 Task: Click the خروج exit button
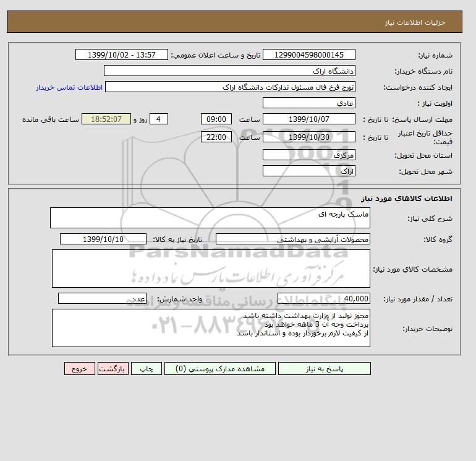point(80,369)
